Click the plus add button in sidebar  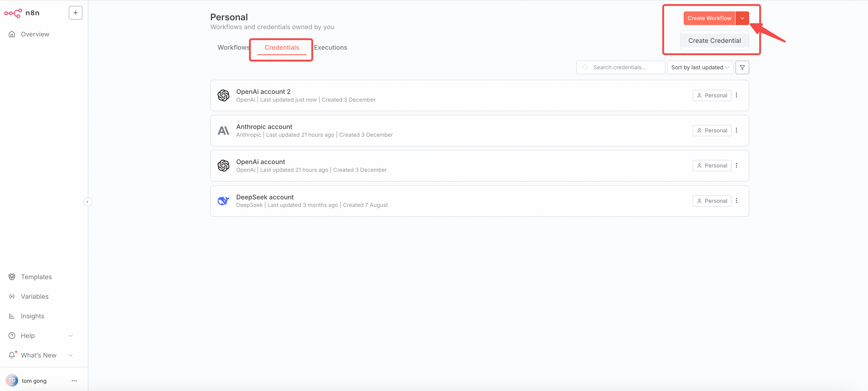pos(76,13)
